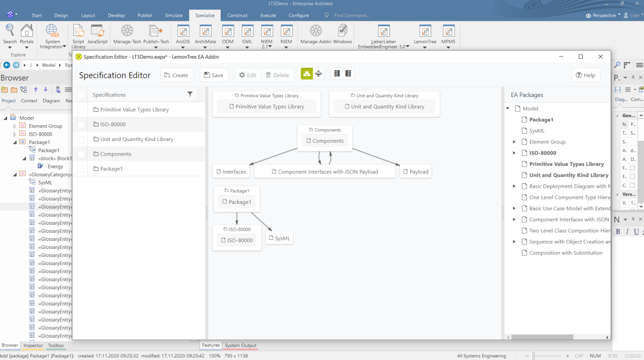The image size is (644, 360).
Task: Click the zoom slider in status bar
Action: click(550, 356)
